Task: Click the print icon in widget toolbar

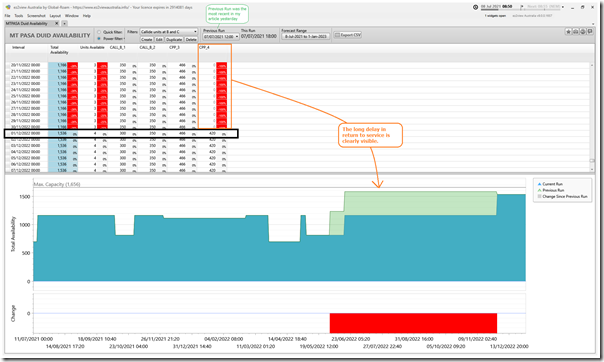Action: (x=575, y=32)
